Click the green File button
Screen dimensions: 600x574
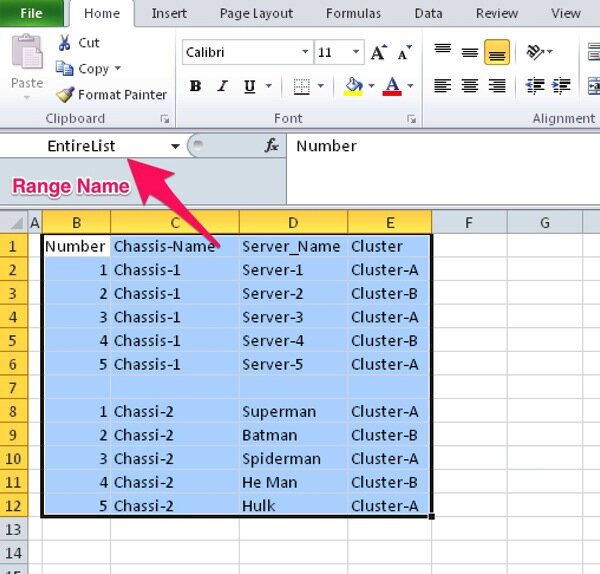click(x=32, y=13)
